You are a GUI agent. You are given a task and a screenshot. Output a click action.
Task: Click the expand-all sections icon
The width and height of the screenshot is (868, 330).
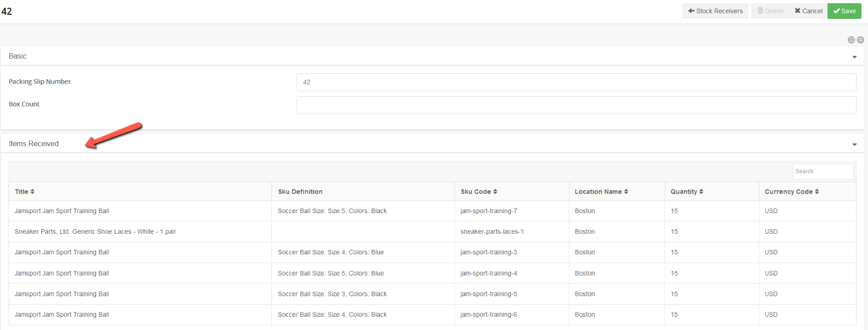click(851, 40)
